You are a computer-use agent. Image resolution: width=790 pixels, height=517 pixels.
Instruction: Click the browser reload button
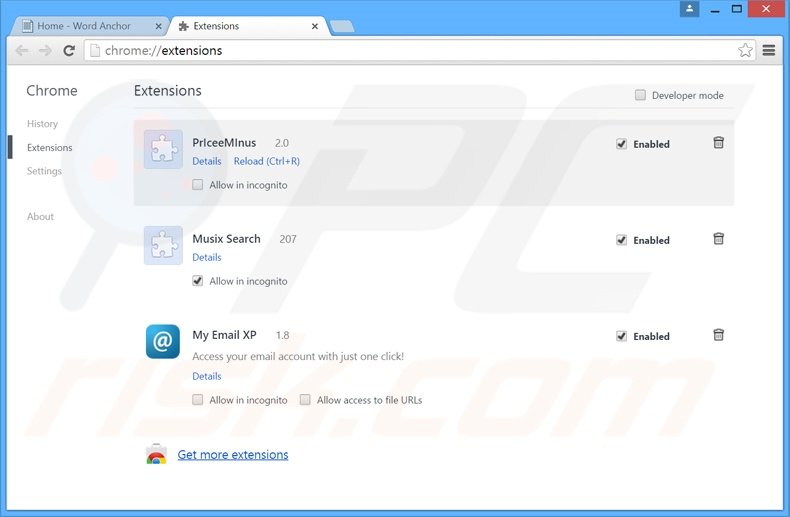pos(69,50)
